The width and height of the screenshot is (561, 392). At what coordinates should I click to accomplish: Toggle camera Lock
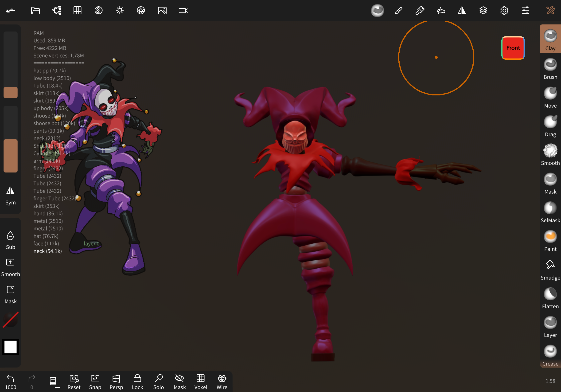(137, 382)
